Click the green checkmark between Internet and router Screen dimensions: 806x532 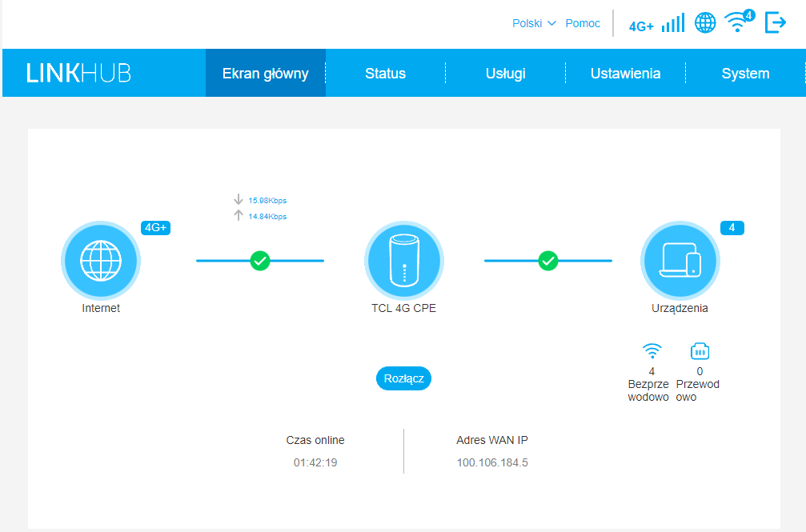click(x=260, y=261)
